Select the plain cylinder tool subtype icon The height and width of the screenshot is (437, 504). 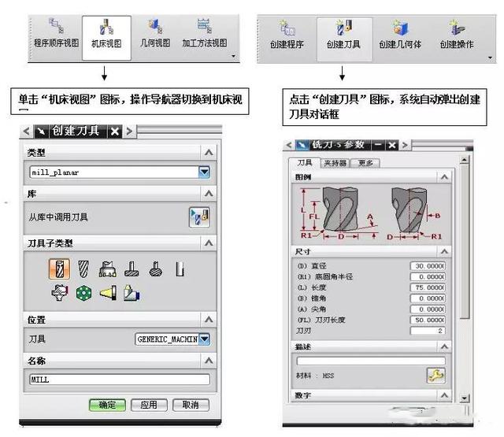pyautogui.click(x=180, y=268)
